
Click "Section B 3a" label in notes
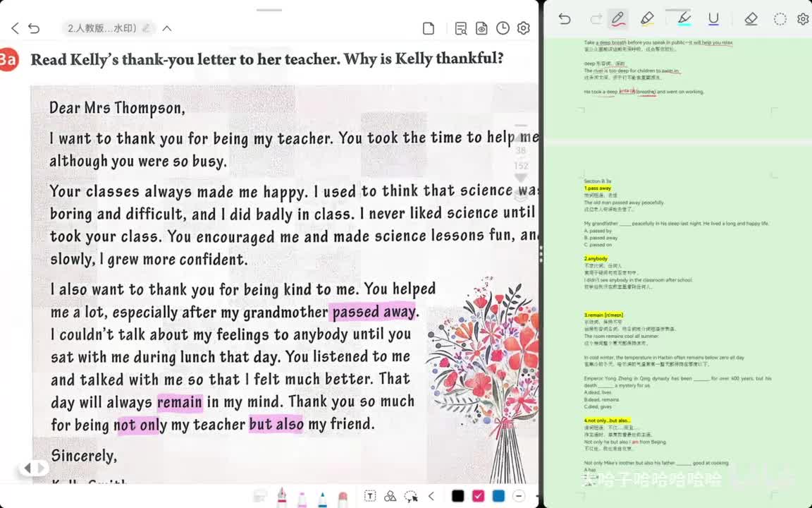(597, 181)
